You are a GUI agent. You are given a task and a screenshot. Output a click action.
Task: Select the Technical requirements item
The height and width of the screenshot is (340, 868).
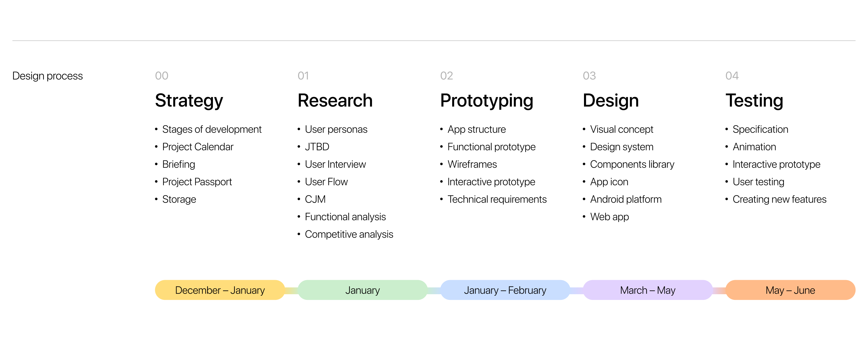coord(497,199)
